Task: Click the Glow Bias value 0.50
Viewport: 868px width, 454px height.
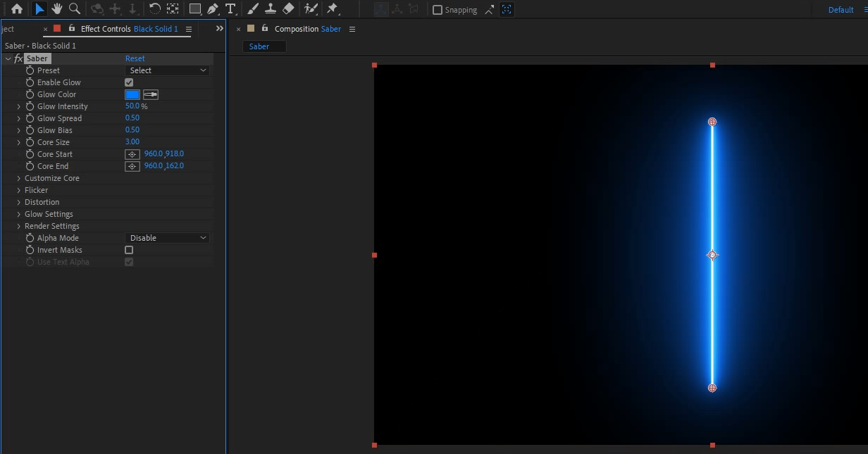Action: point(132,130)
